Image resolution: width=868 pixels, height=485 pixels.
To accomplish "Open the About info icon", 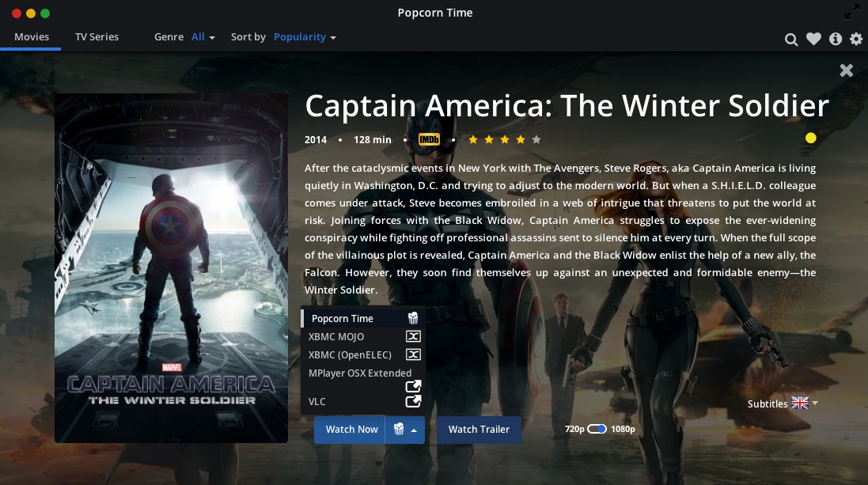I will click(836, 39).
